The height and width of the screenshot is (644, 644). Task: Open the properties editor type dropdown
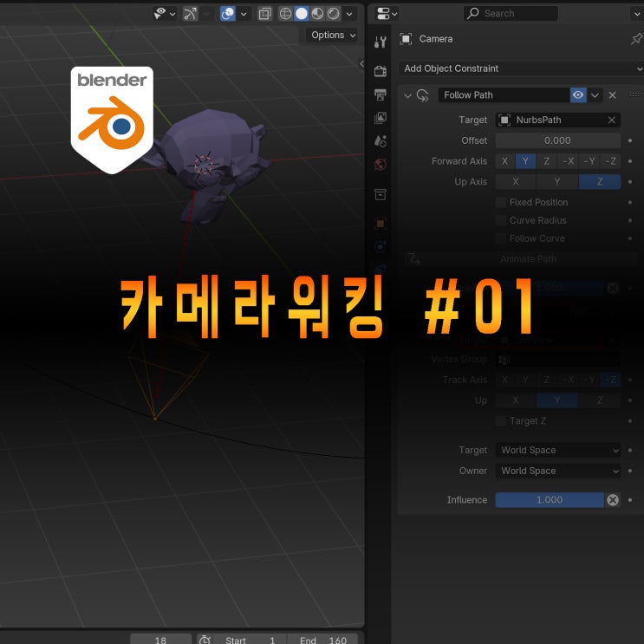(x=387, y=14)
